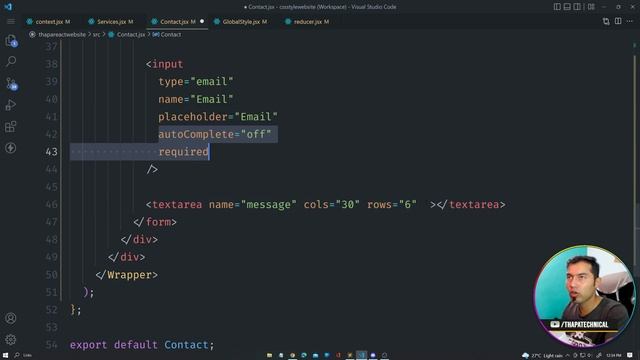Viewport: 640px width, 360px height.
Task: Open the Accounts menu icon
Action: pyautogui.click(x=11, y=318)
